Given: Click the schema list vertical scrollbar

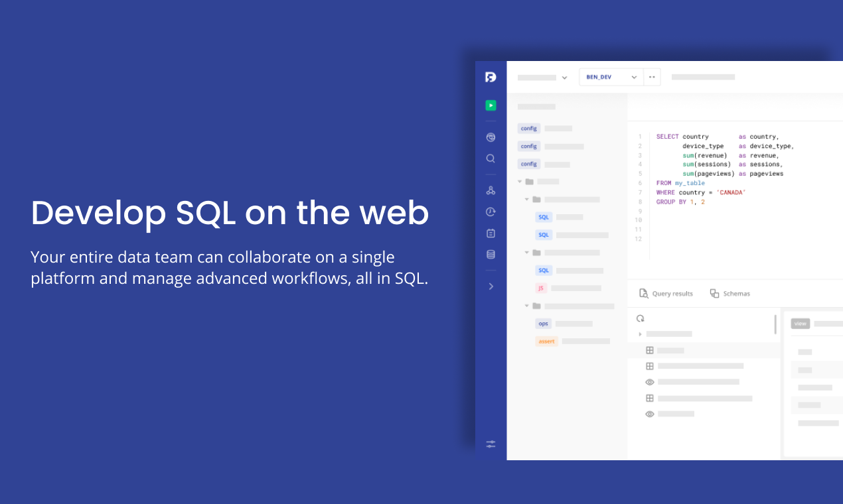Looking at the screenshot, I should point(775,324).
